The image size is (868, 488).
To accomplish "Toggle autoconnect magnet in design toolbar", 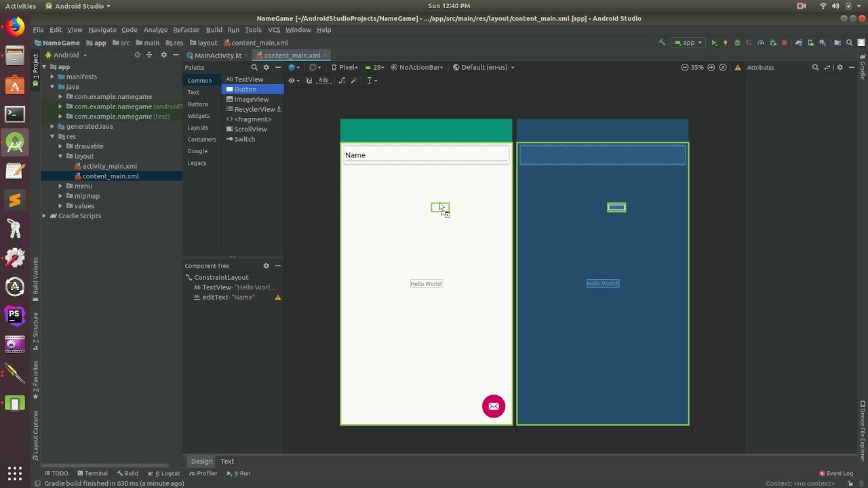I will point(309,81).
